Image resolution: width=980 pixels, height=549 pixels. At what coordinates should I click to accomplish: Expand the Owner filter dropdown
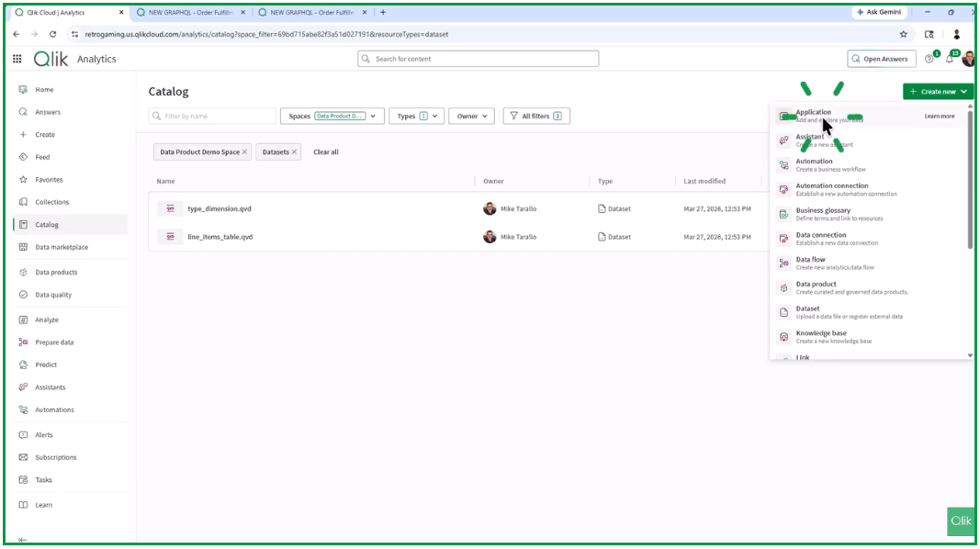click(x=473, y=117)
